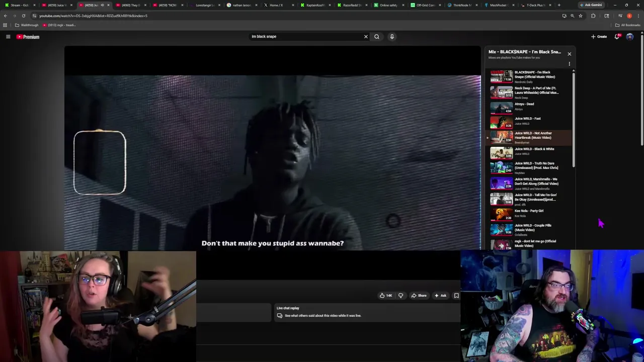Click the search magnifier button
Viewport: 644px width, 362px height.
(376, 37)
